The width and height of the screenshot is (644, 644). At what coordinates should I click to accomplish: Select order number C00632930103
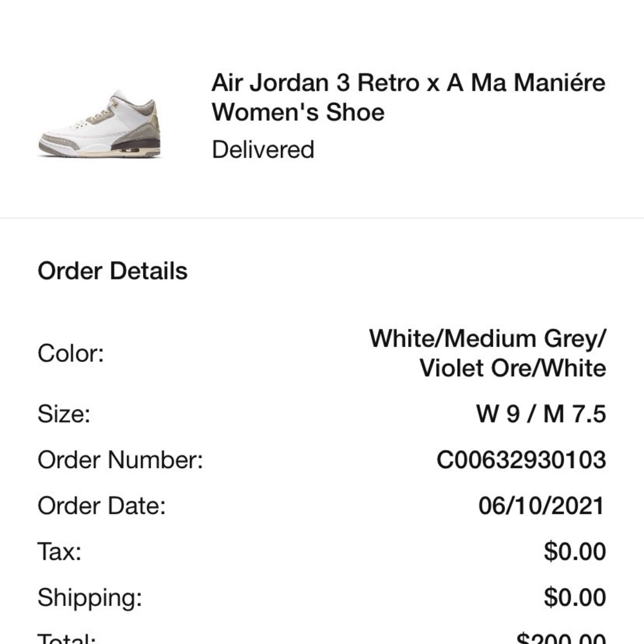tap(521, 460)
